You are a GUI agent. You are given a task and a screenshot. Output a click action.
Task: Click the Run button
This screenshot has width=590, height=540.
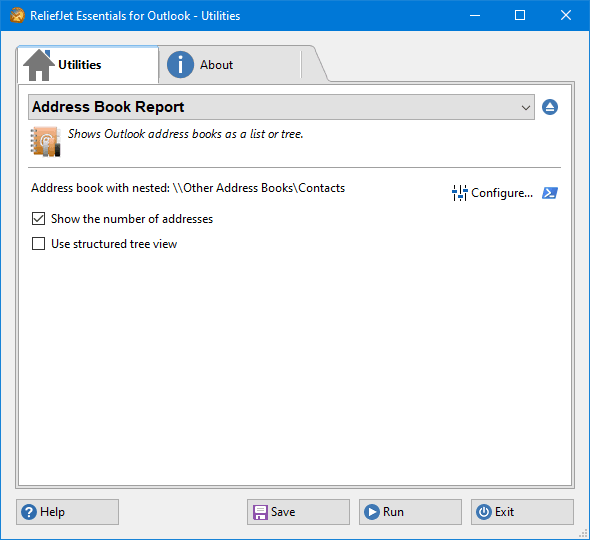[410, 512]
